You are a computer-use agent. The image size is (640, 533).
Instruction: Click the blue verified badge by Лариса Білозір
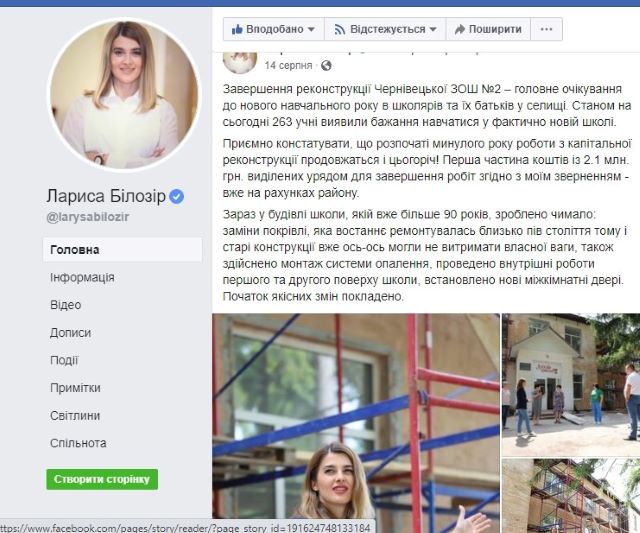pos(176,197)
